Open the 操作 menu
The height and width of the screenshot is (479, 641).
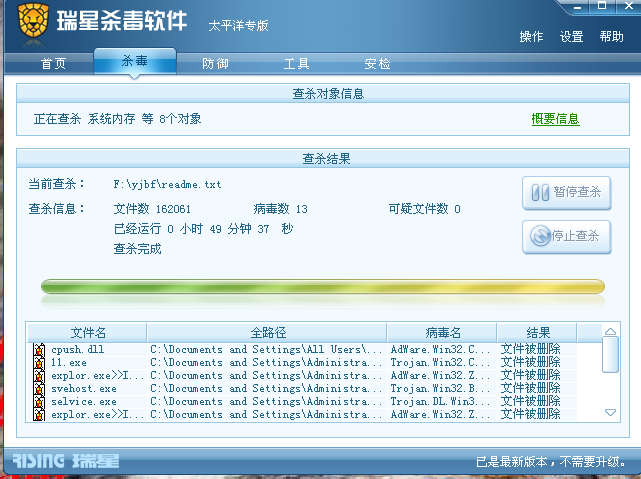point(531,37)
